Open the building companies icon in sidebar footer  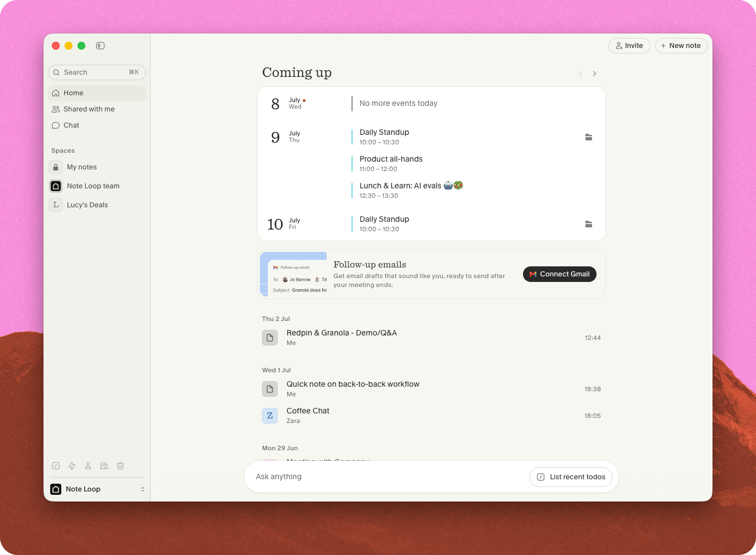[x=104, y=466]
